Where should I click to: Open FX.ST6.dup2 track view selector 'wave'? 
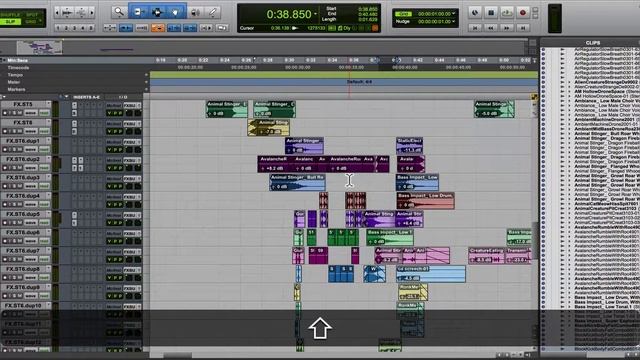(x=31, y=168)
